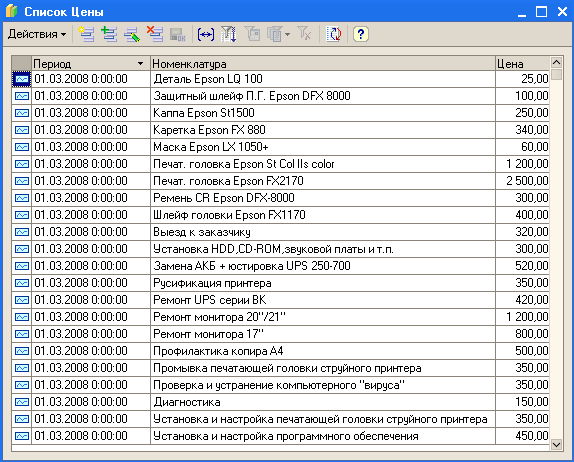Click the Период column header

(91, 64)
